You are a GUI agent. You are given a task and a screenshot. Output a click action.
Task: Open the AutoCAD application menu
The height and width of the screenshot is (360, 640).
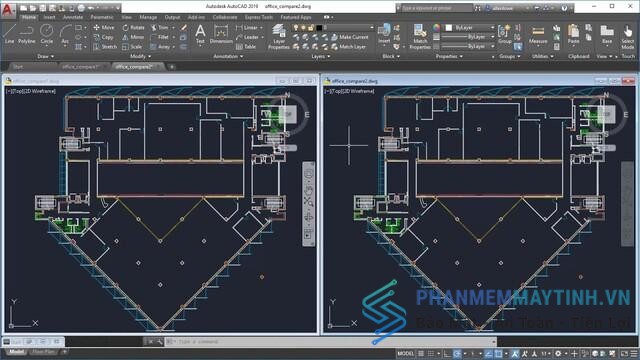7,10
